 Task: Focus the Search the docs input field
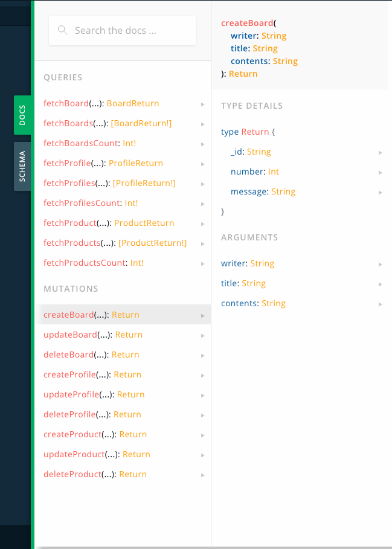(122, 30)
